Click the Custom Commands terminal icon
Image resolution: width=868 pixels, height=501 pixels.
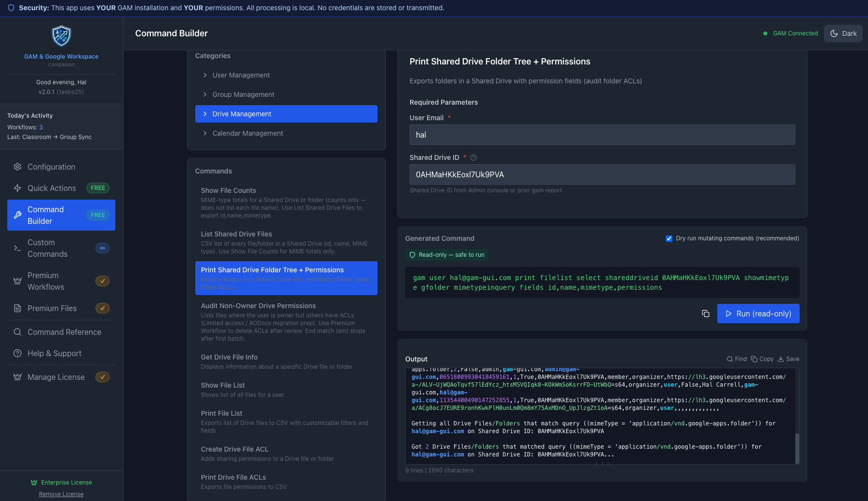tap(17, 248)
